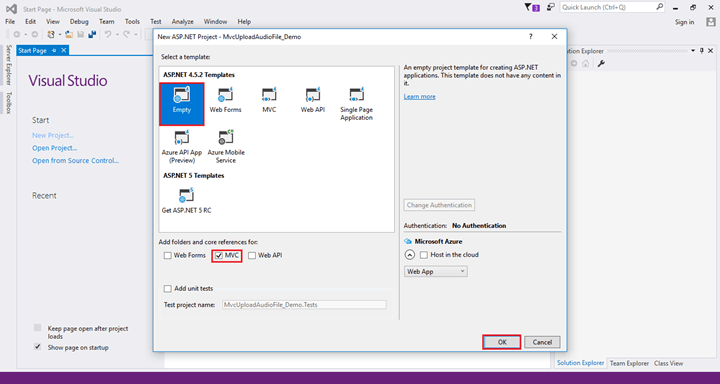Select the Web Forms template icon

225,95
